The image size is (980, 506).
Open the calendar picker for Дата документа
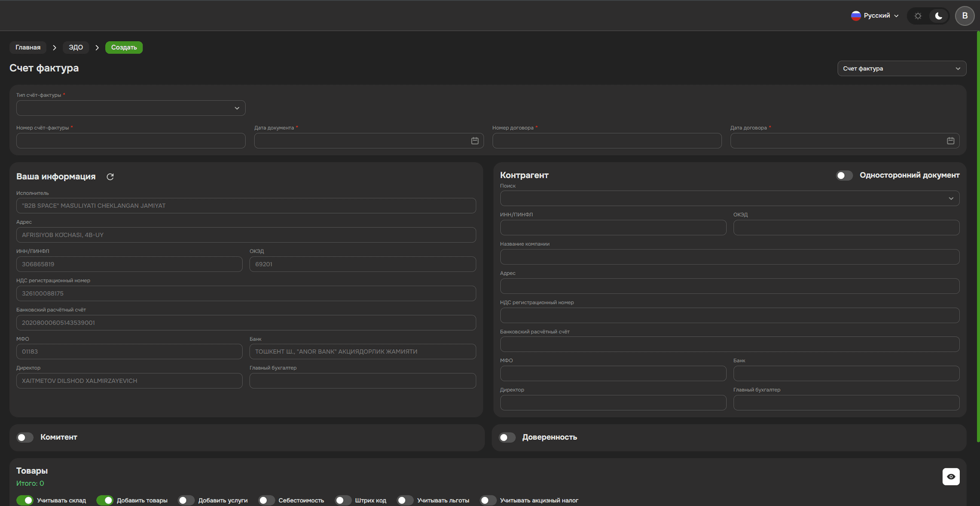click(x=474, y=141)
